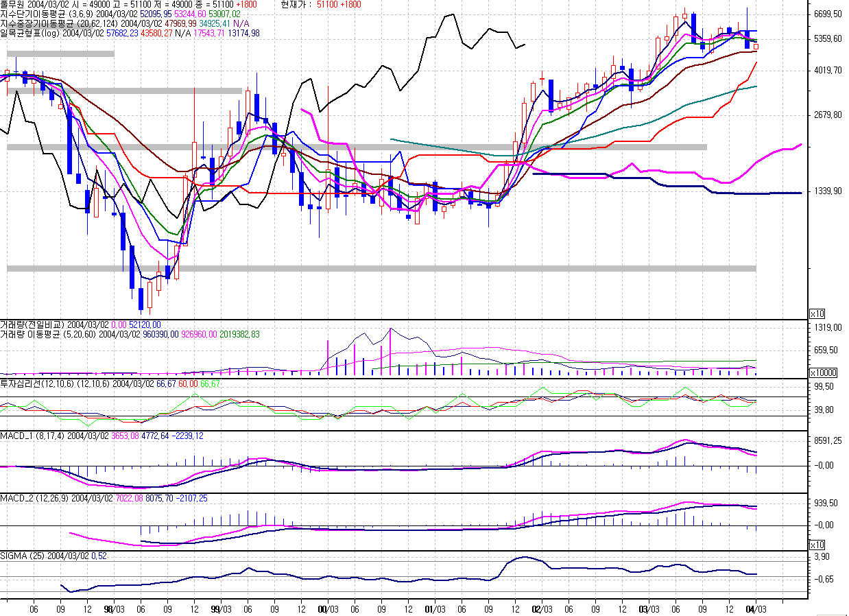Click the x10 scale box on price chart

click(817, 313)
